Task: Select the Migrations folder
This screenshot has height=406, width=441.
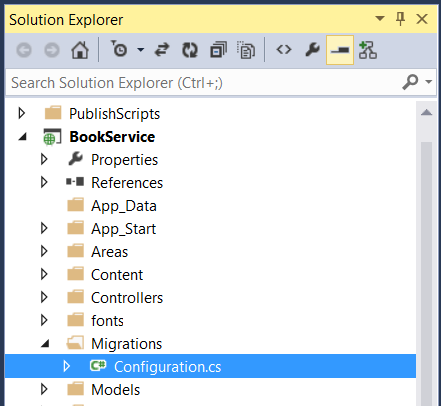Action: [x=126, y=344]
